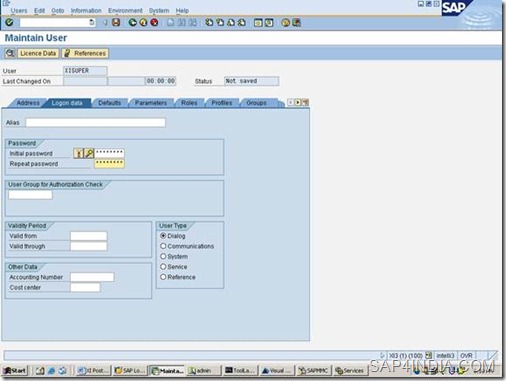Click the Accounting Number field
The image size is (506, 381).
(x=92, y=277)
